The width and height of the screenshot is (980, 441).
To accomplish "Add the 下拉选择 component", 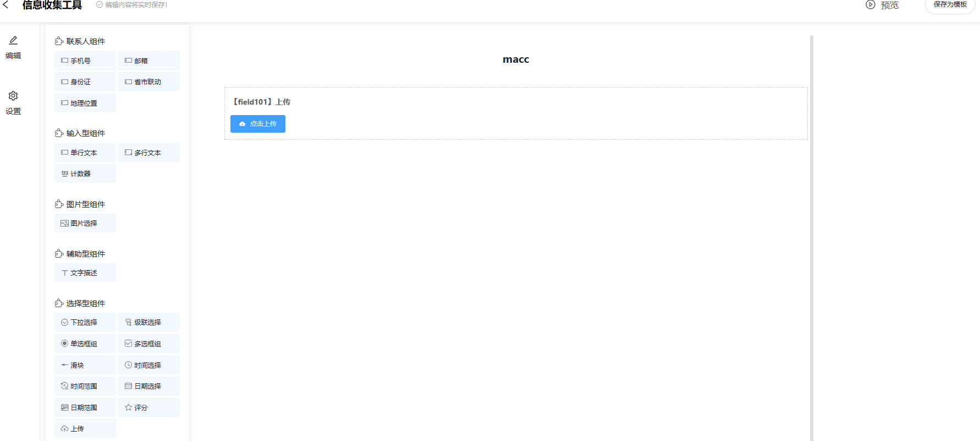I will (85, 322).
